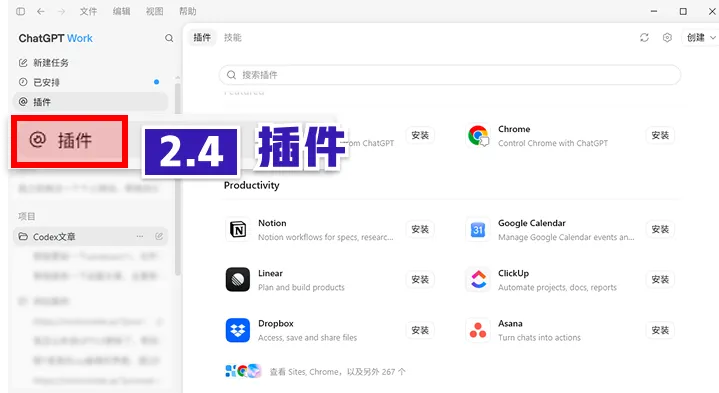Click the Linear plugin icon
Screen dimensions: 719x393
click(x=238, y=279)
